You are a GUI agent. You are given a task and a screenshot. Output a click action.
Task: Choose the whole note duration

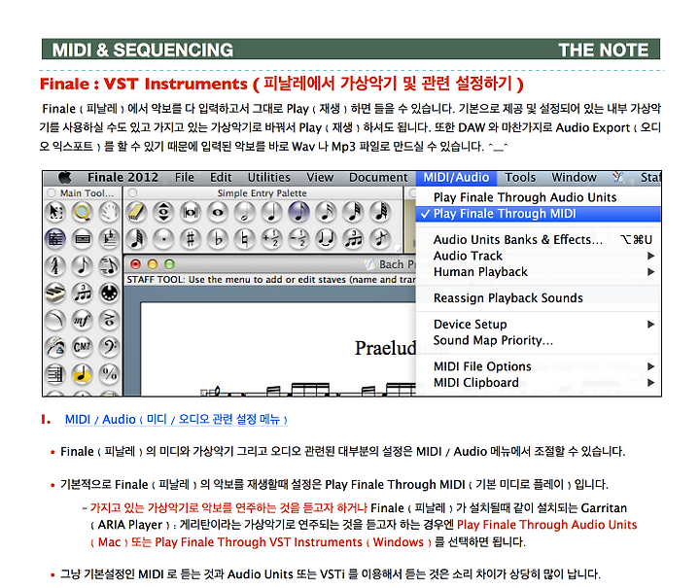coord(218,212)
